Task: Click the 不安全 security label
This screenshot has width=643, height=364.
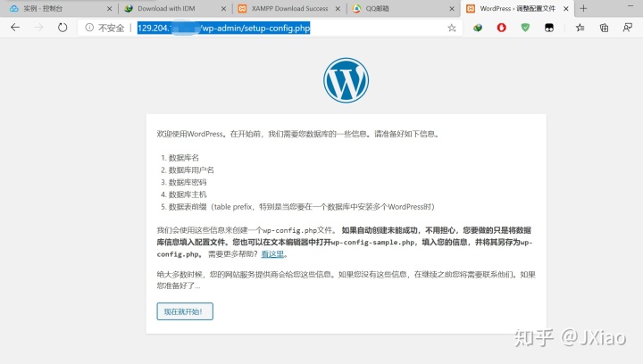Action: point(111,28)
